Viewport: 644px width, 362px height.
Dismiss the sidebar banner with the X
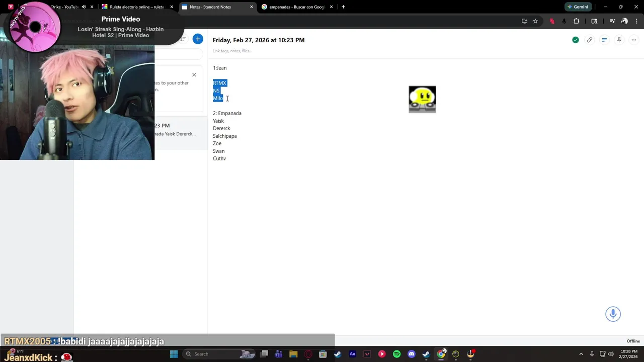194,75
